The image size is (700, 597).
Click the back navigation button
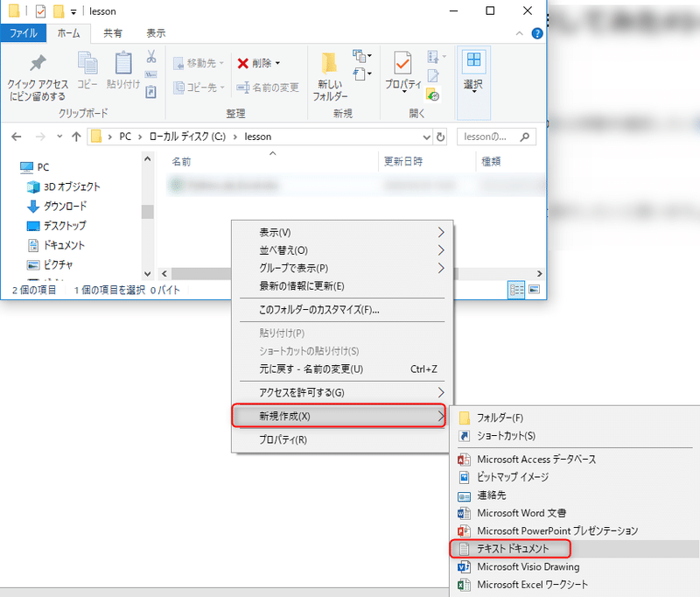tap(16, 137)
